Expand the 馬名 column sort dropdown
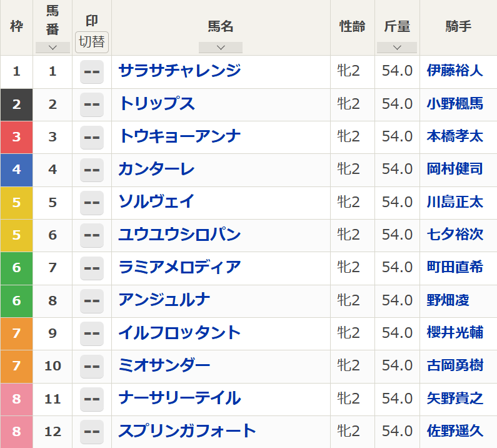 click(x=220, y=48)
